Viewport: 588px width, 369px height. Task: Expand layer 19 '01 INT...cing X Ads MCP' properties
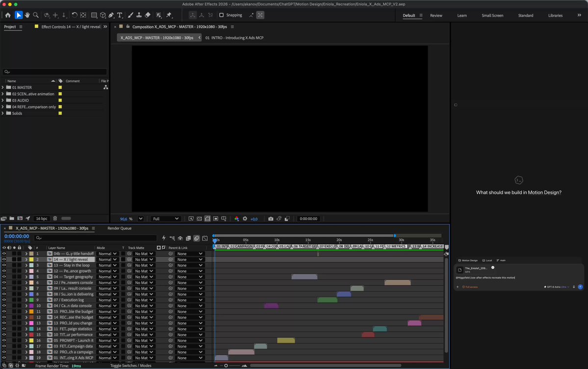[x=26, y=358]
